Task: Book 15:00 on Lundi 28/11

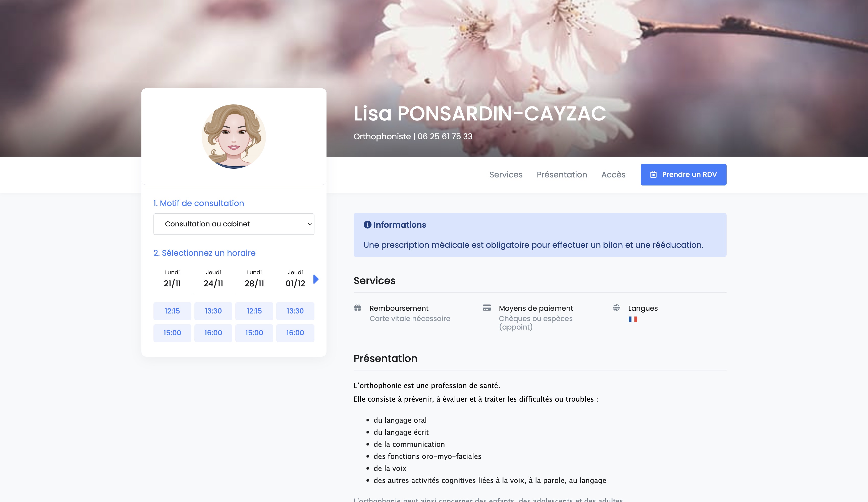Action: pos(254,333)
